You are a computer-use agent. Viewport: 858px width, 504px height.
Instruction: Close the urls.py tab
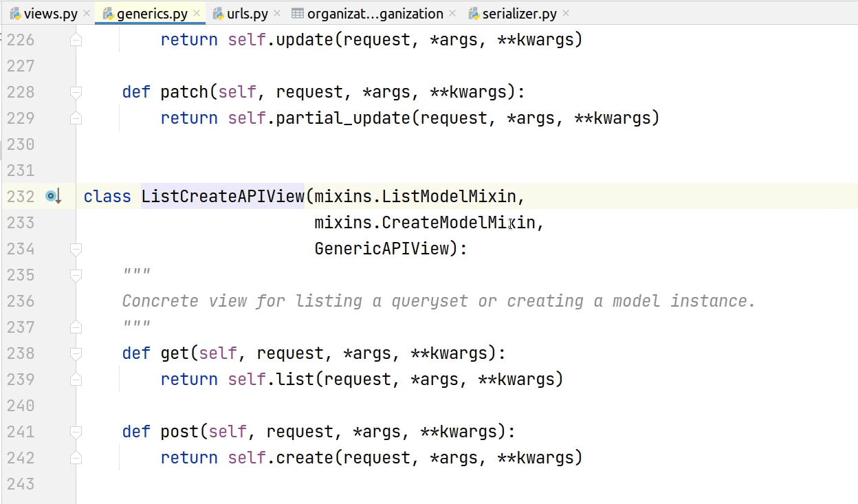(x=276, y=14)
